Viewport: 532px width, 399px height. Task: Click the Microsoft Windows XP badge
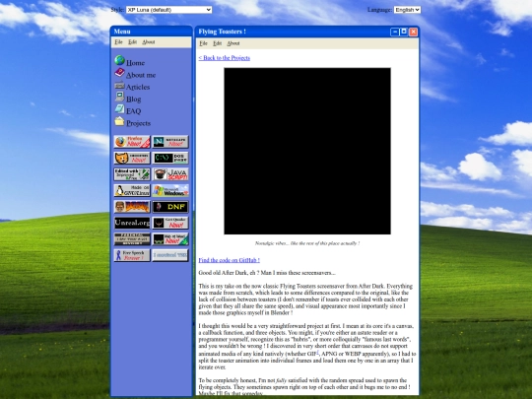(x=170, y=191)
